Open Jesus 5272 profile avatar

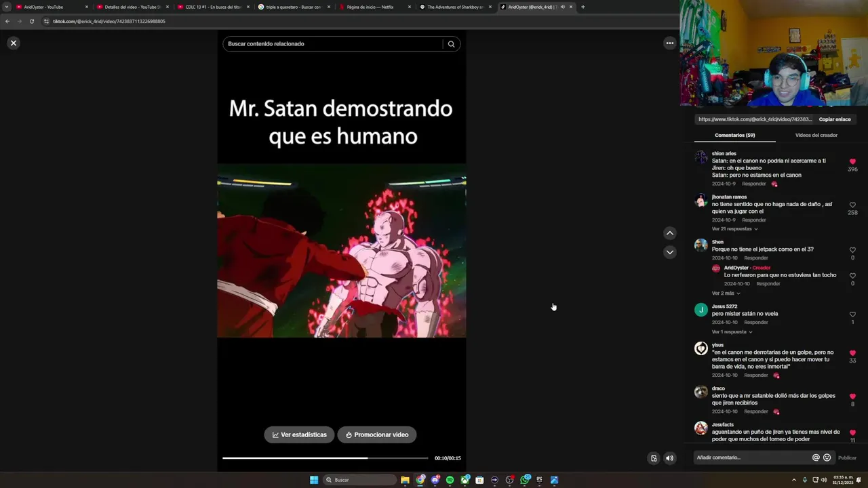click(x=701, y=310)
